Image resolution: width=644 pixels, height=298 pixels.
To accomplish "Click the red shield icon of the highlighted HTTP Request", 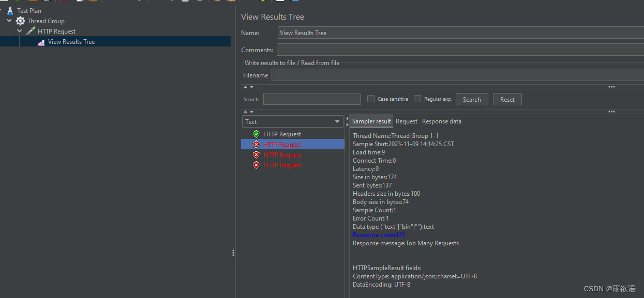I will [x=256, y=144].
